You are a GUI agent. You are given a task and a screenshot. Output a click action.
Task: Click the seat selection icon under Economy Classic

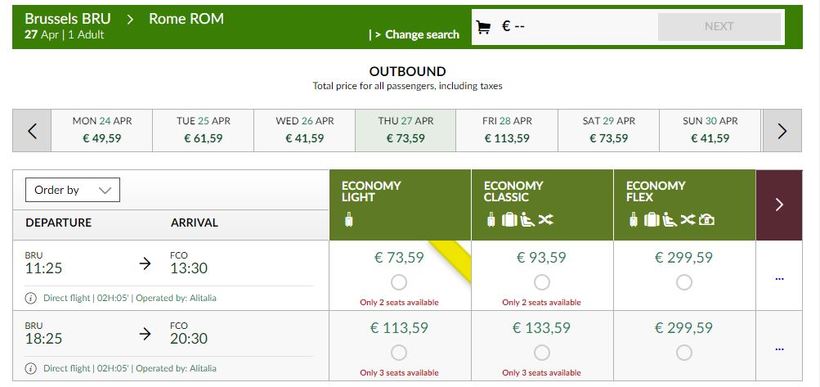527,220
